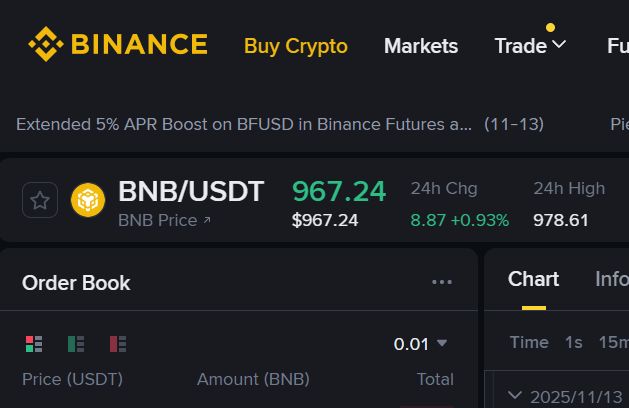Image resolution: width=629 pixels, height=408 pixels.
Task: Show only sell orders view
Action: tap(118, 344)
